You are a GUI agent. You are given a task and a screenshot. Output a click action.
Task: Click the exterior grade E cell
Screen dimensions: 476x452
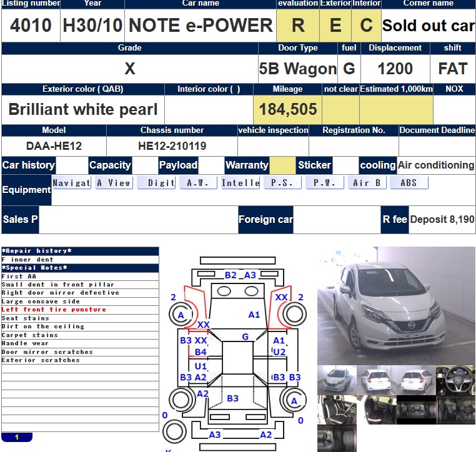point(335,26)
